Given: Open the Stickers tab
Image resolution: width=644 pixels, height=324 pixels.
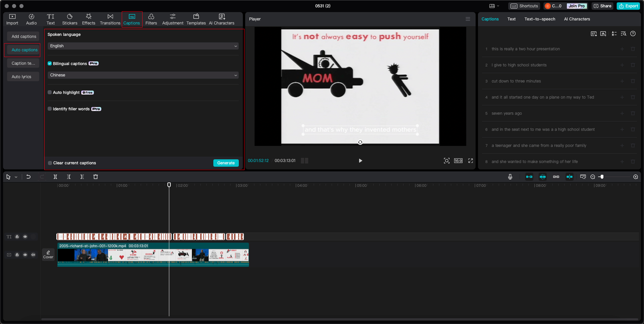Looking at the screenshot, I should pyautogui.click(x=69, y=19).
